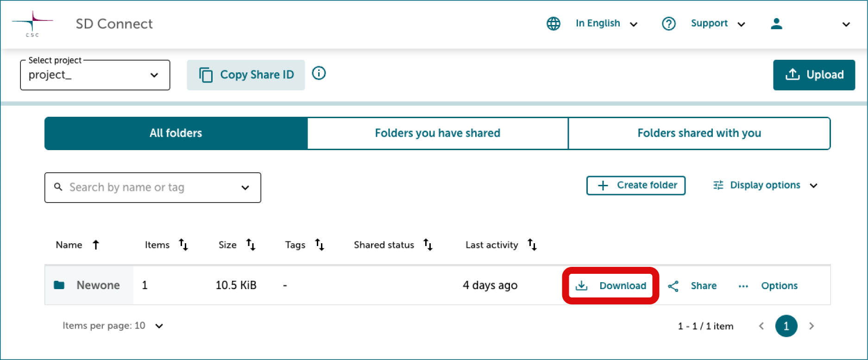This screenshot has height=360, width=868.
Task: Sort by Size arrows icon
Action: pyautogui.click(x=251, y=245)
